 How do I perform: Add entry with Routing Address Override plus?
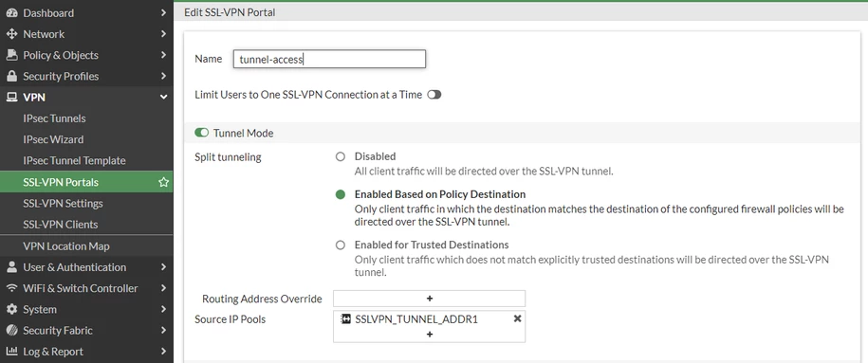[429, 299]
